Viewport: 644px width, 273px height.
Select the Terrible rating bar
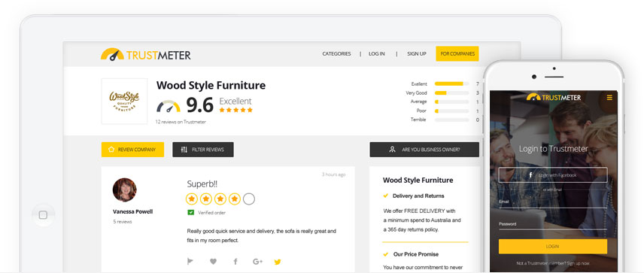(x=452, y=120)
